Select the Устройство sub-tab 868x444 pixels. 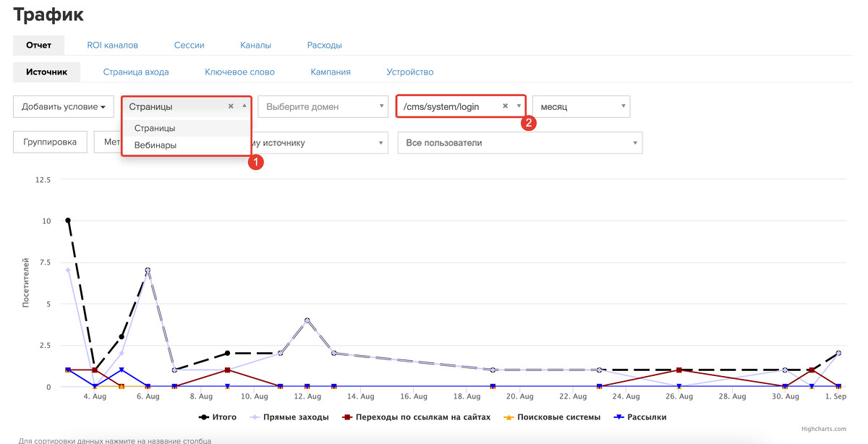[x=409, y=72]
